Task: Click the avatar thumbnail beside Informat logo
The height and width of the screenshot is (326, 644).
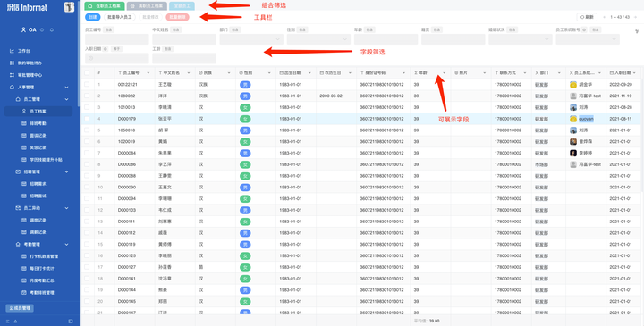Action: (x=70, y=7)
